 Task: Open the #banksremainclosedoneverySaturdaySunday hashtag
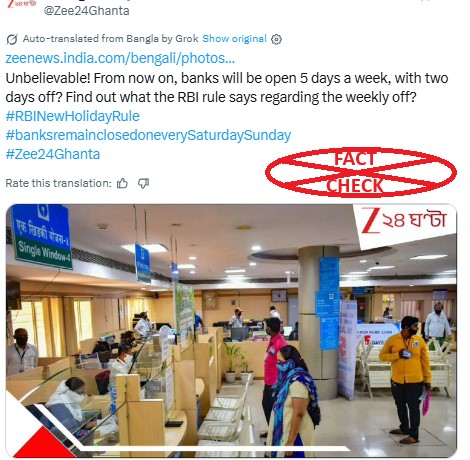point(148,135)
